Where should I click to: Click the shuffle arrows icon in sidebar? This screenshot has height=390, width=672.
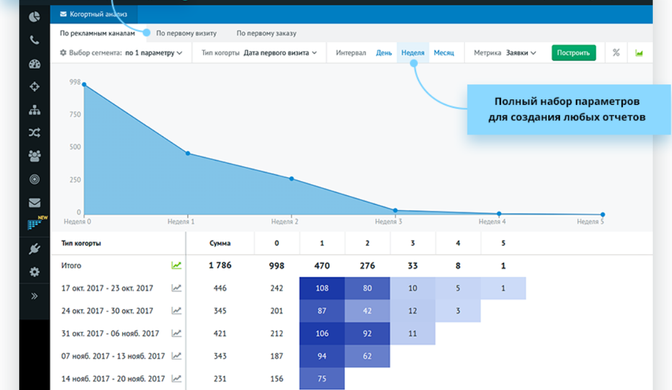[x=34, y=132]
